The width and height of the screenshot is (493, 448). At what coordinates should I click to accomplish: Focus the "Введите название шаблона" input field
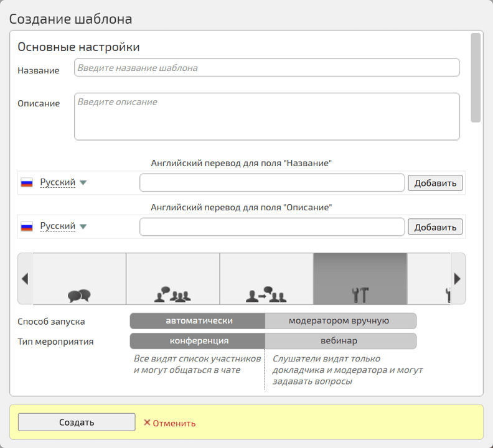click(266, 67)
